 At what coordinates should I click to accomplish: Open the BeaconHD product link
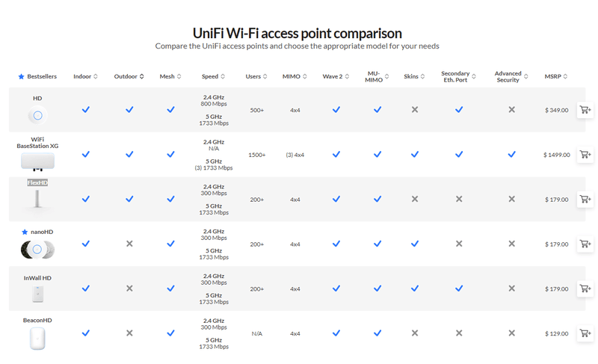point(37,320)
